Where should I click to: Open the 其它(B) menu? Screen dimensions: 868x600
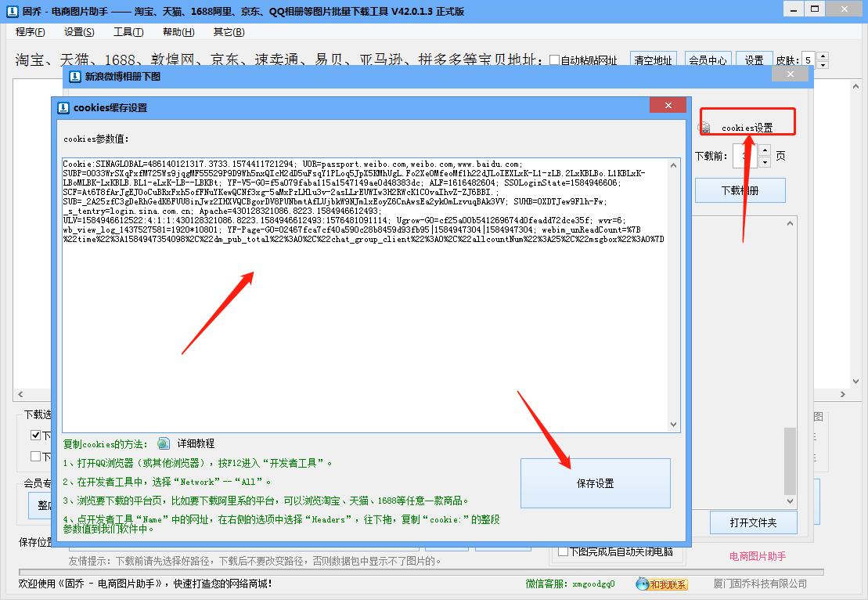pos(229,32)
